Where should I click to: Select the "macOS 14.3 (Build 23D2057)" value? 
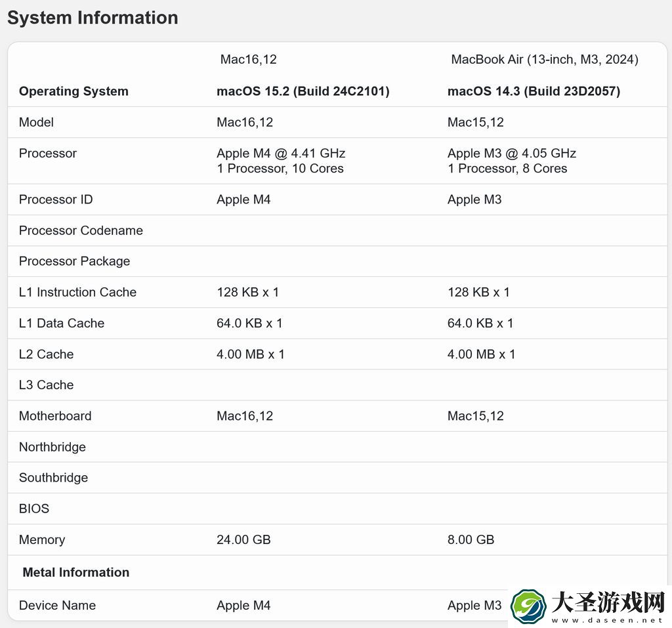point(534,91)
